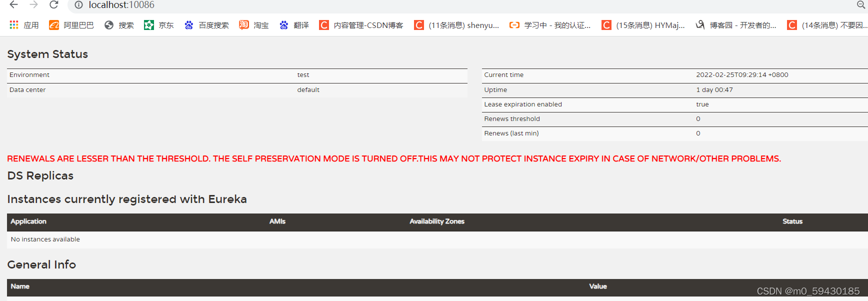This screenshot has width=868, height=301.
Task: Open the 阿里巴巴 bookmark
Action: click(71, 25)
